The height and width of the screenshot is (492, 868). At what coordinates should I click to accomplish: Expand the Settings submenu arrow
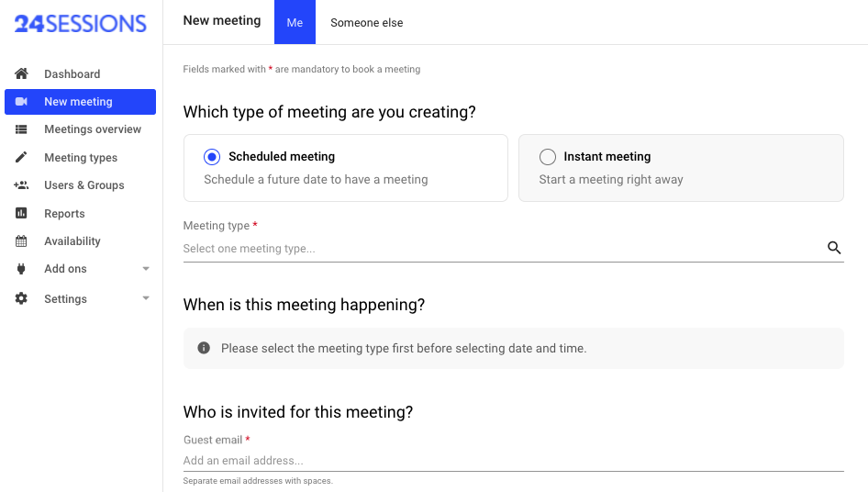(146, 299)
